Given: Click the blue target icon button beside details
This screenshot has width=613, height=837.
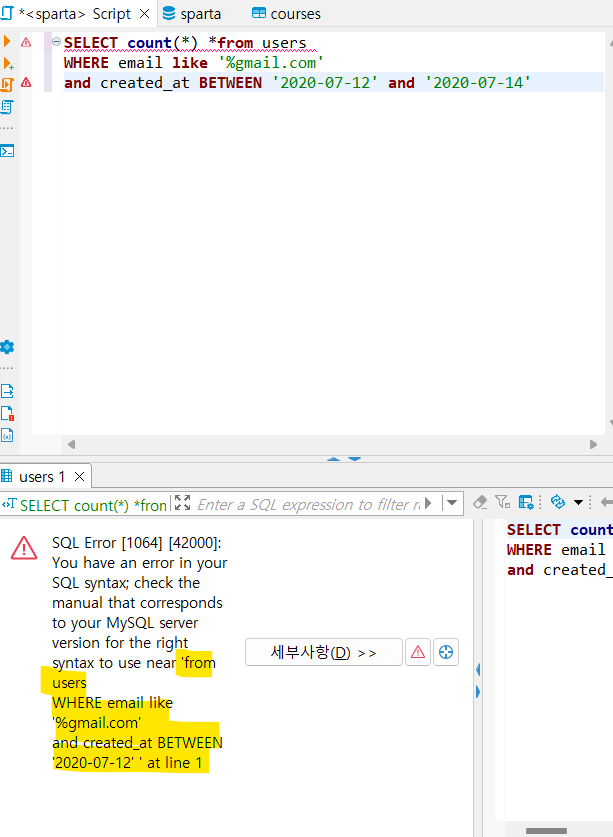Looking at the screenshot, I should [x=446, y=652].
